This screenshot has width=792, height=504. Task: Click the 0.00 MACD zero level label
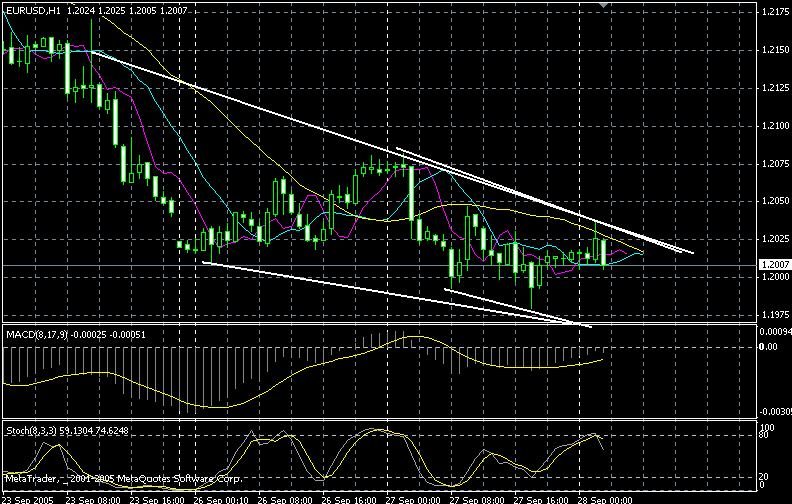[769, 346]
